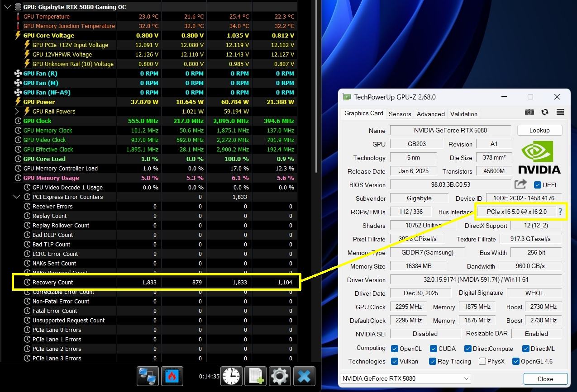Click fan icon beside GPU Fan (R)
The image size is (577, 392).
pos(18,73)
